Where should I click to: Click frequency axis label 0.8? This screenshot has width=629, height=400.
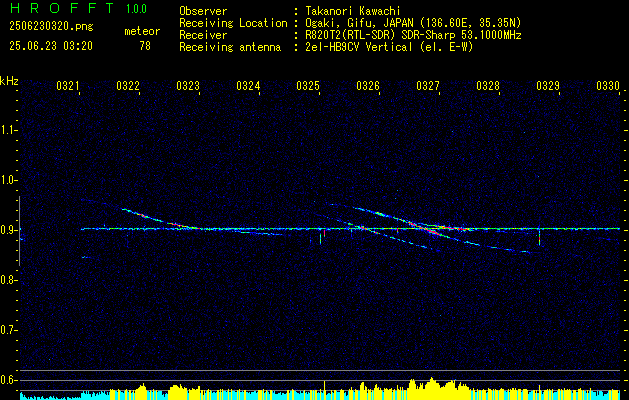[x=8, y=280]
